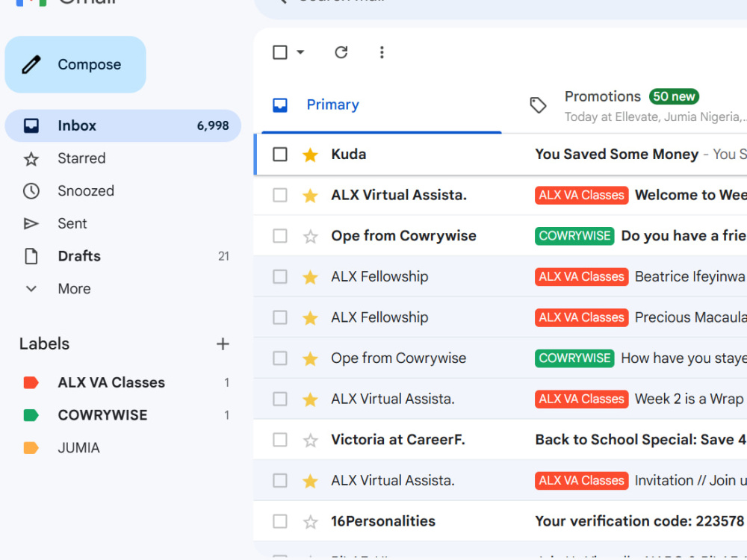Click the green COWRYWISE label color tag
The width and height of the screenshot is (747, 560).
(x=31, y=415)
